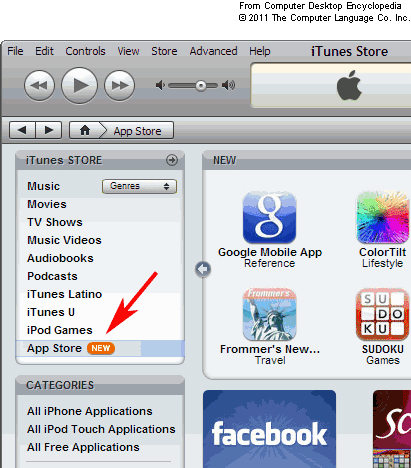
Task: Mute using the low-volume speaker icon
Action: click(160, 86)
